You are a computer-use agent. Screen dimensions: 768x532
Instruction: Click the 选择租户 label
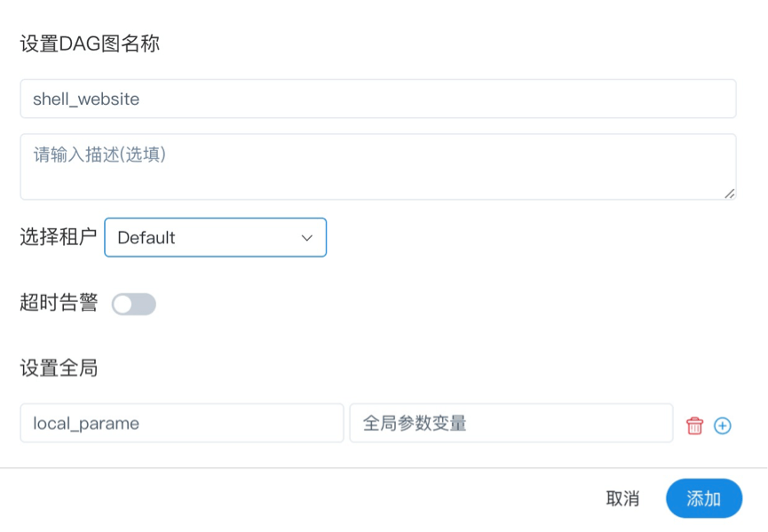pos(58,237)
